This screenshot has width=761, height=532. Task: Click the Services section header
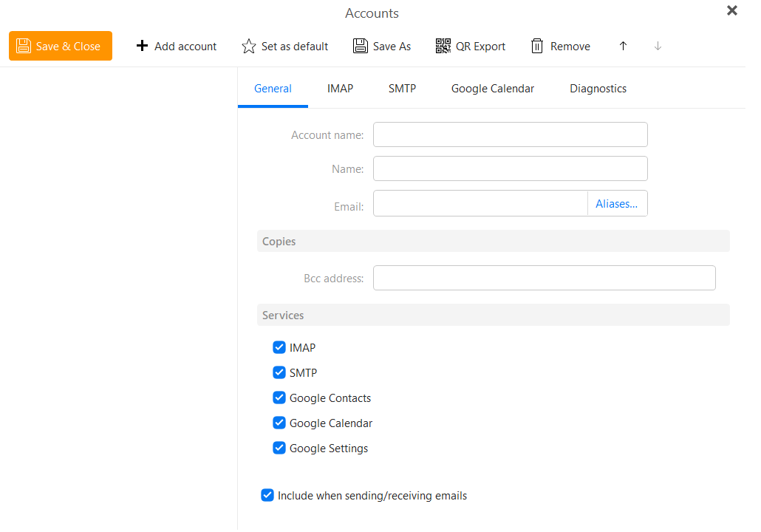[x=493, y=315]
